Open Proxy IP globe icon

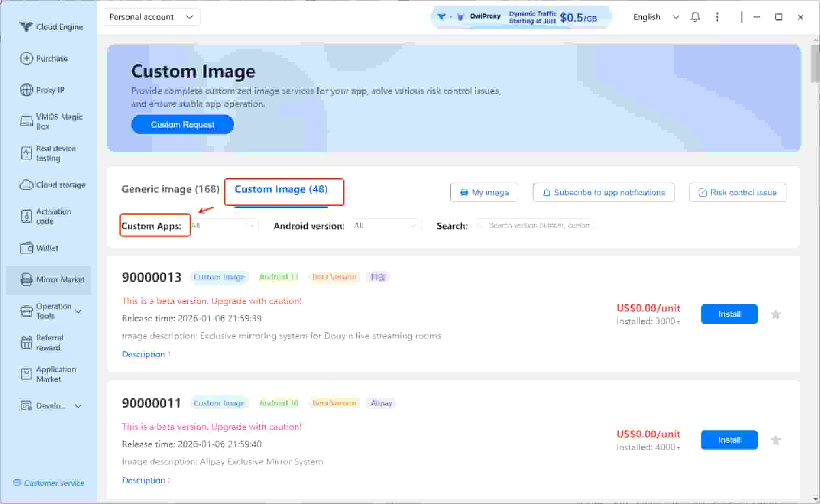pyautogui.click(x=26, y=90)
